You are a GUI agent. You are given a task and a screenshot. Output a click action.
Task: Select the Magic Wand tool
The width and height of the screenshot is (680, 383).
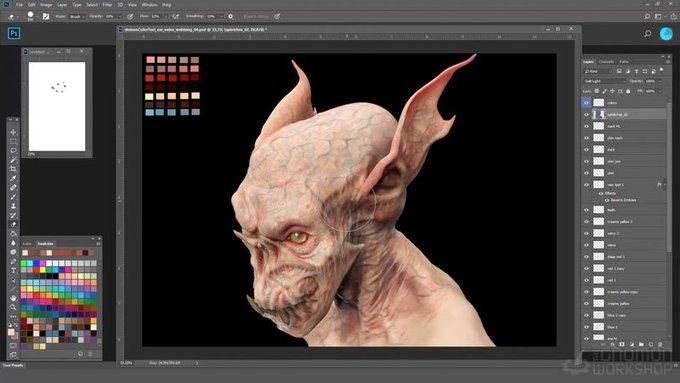tap(13, 160)
